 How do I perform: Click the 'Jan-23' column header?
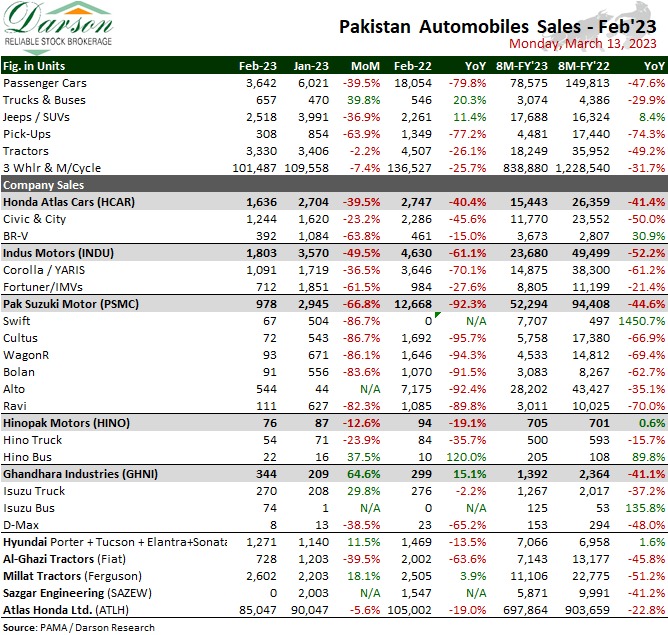click(311, 66)
